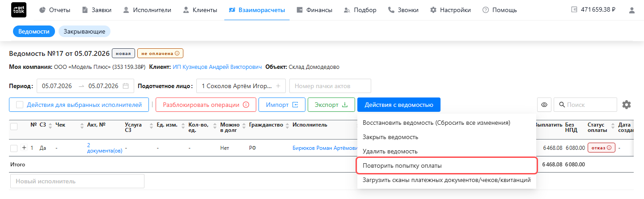The height and width of the screenshot is (199, 644).
Task: Open the Финансы menu
Action: (314, 10)
